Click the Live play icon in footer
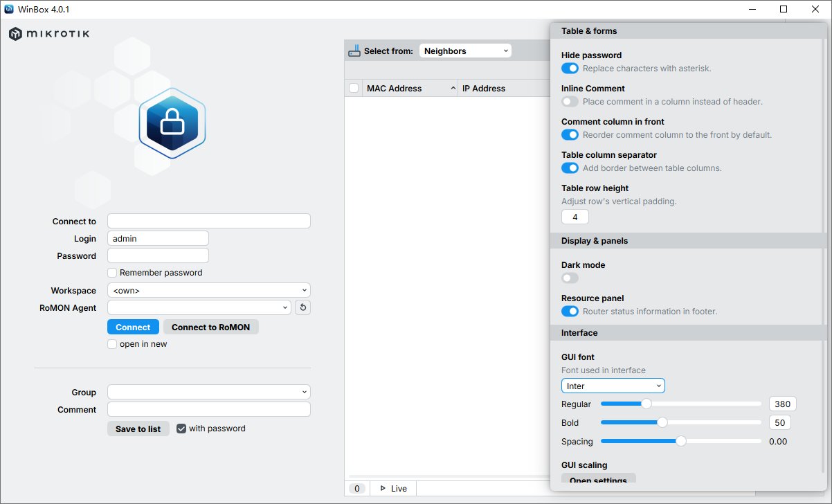The width and height of the screenshot is (832, 504). pyautogui.click(x=383, y=489)
